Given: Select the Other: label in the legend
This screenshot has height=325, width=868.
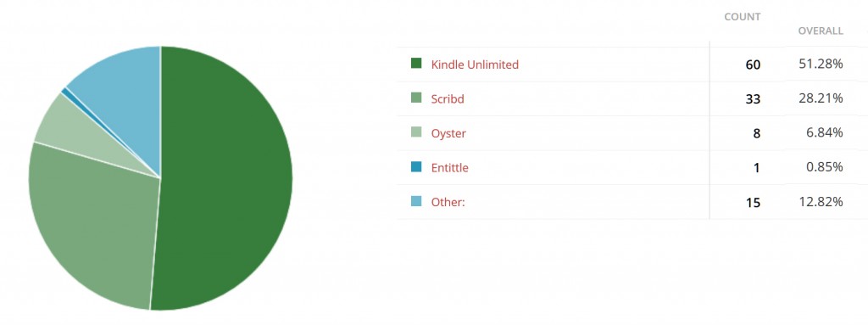Looking at the screenshot, I should pos(448,202).
